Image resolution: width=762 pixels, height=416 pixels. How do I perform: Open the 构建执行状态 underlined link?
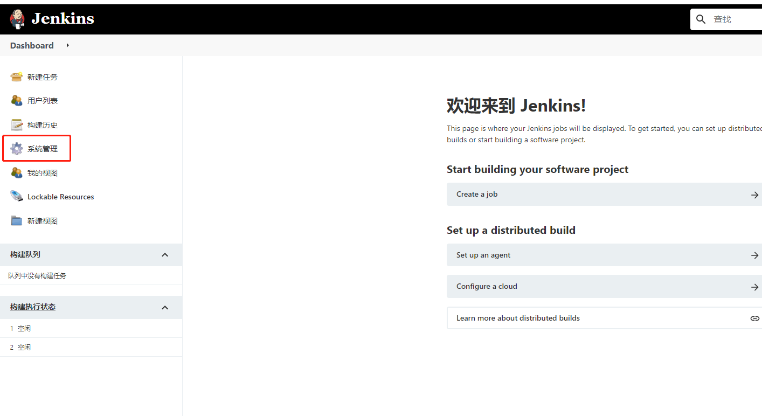[x=33, y=307]
